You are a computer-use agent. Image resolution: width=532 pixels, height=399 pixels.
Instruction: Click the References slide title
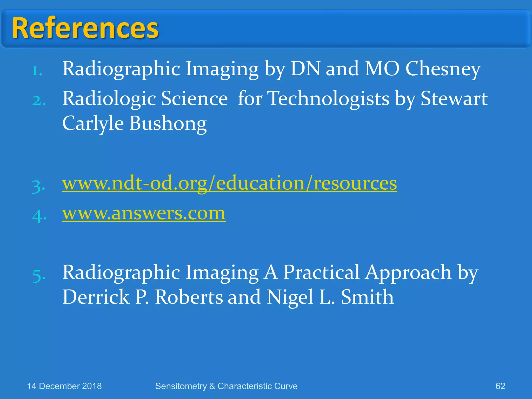(x=85, y=28)
